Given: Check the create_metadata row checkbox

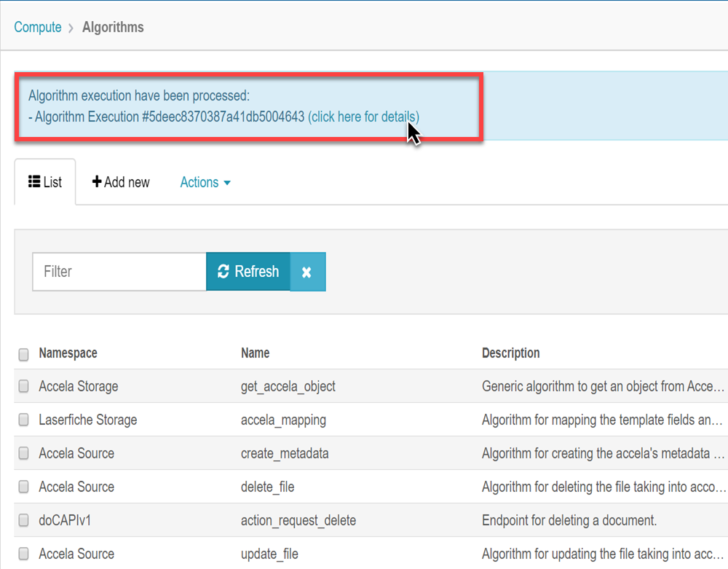Looking at the screenshot, I should (24, 453).
